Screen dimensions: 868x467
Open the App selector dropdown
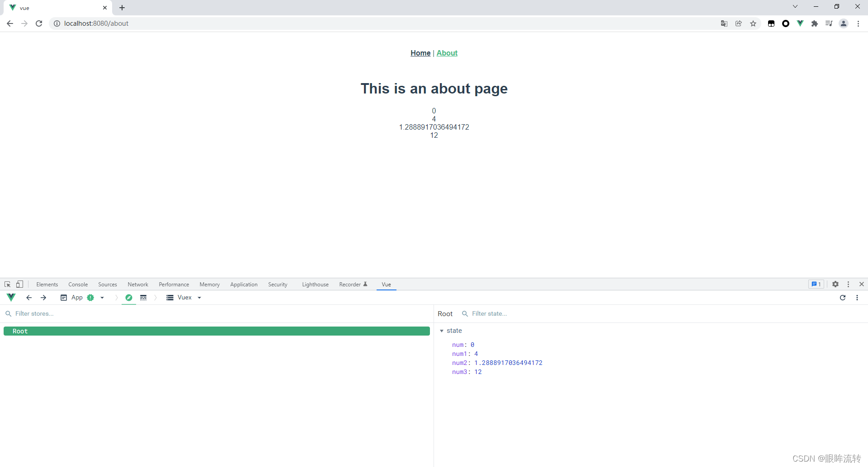(82, 298)
